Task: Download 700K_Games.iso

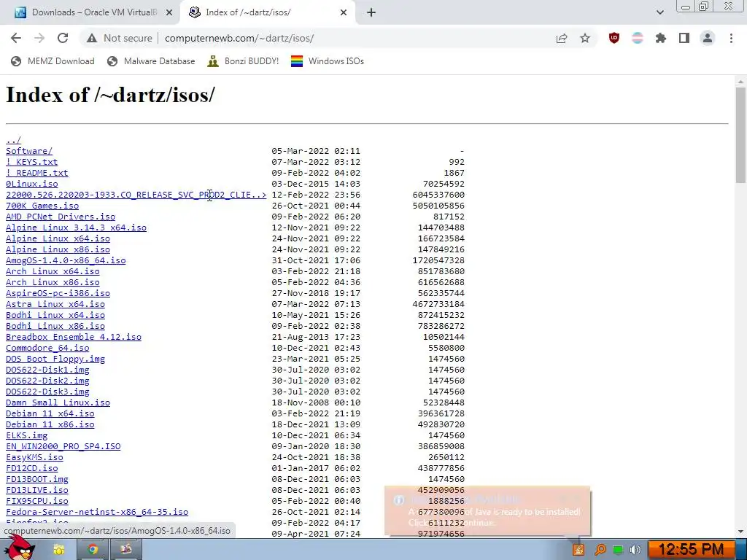Action: coord(42,206)
